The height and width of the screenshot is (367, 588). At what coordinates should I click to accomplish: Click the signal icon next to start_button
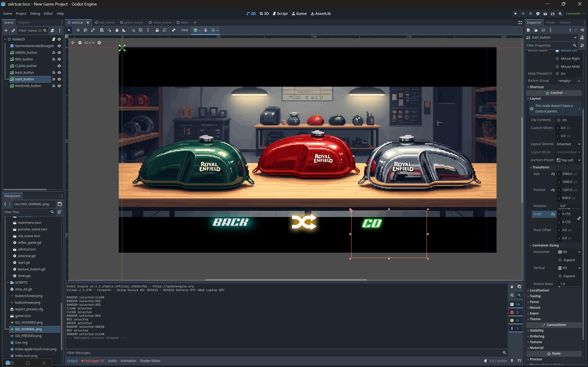coord(54,79)
